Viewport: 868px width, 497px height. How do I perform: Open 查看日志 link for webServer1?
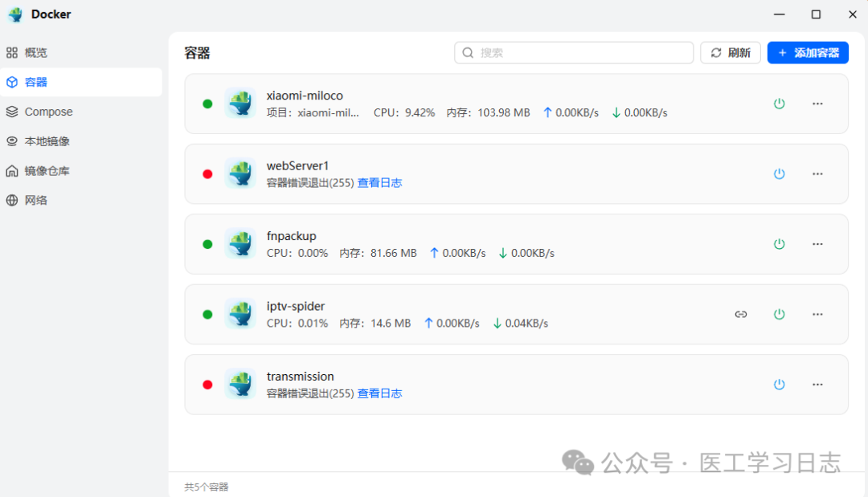pos(380,182)
